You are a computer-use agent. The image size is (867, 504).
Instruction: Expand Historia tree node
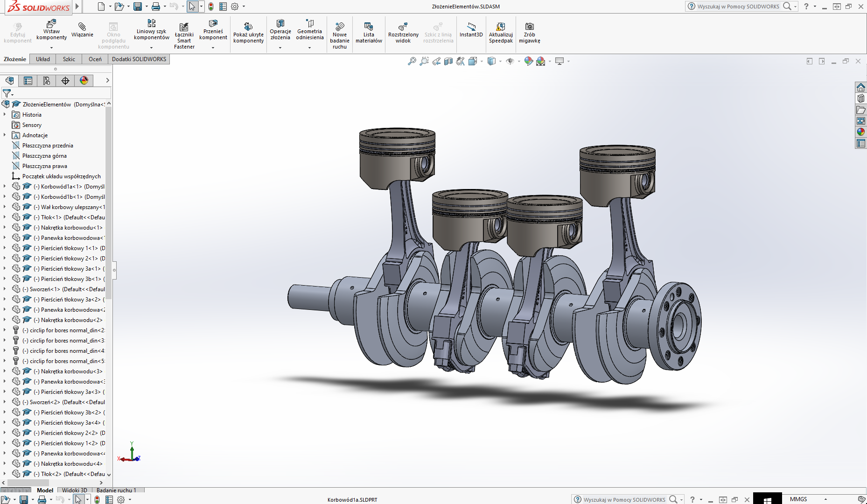pyautogui.click(x=5, y=114)
